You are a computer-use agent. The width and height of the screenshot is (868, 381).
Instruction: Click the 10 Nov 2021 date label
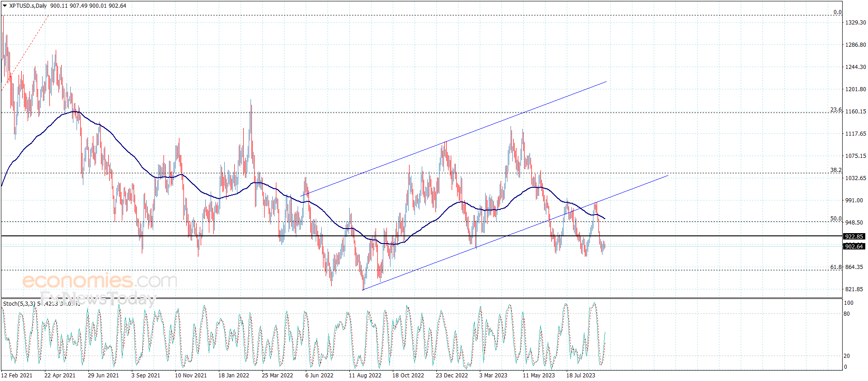(x=191, y=375)
